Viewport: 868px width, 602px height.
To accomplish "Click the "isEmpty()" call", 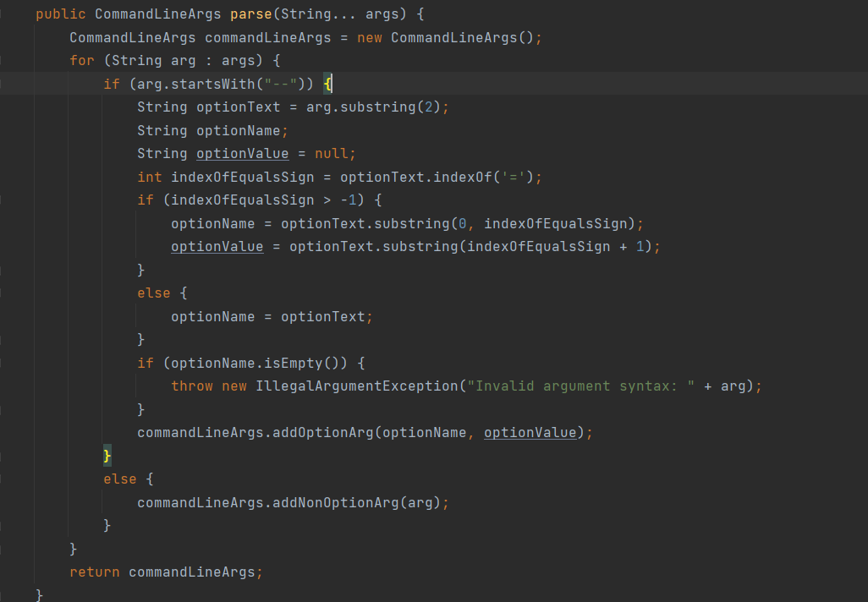I will click(302, 363).
